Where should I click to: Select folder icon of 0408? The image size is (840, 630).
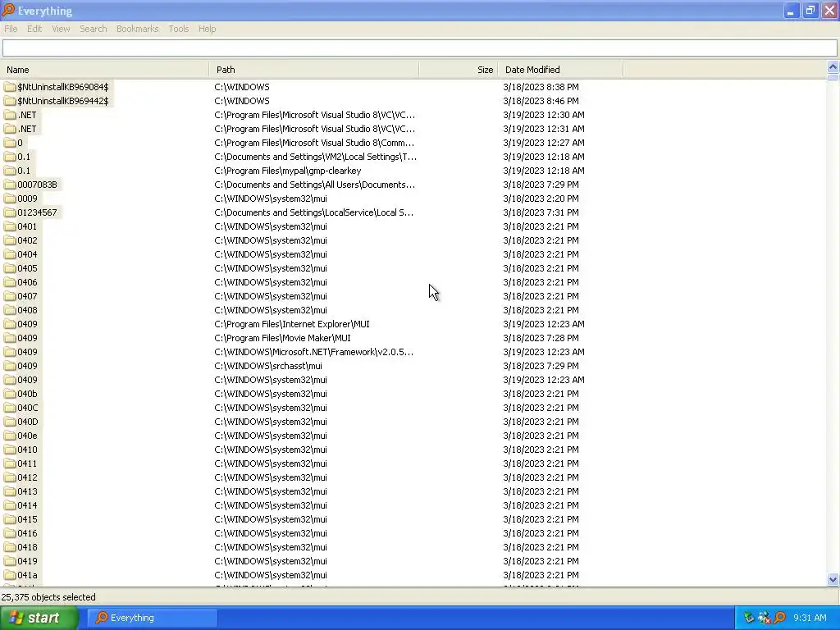(x=10, y=309)
